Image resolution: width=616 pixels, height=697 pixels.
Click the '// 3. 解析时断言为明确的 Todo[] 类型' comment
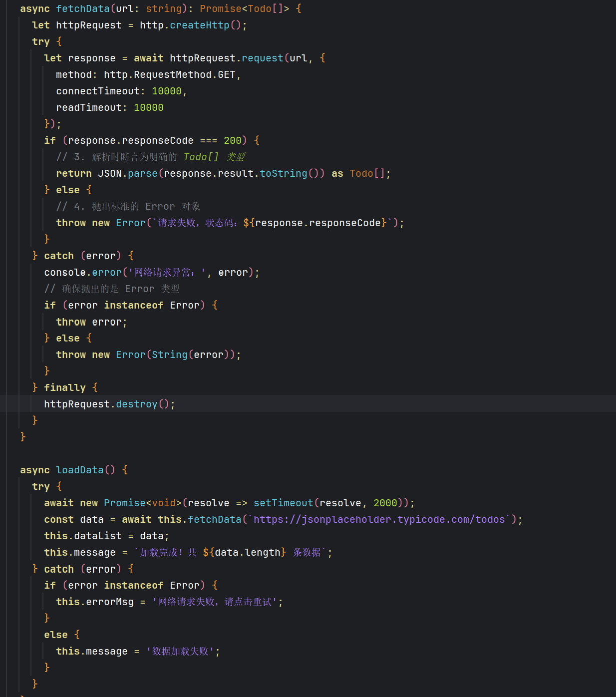click(x=151, y=157)
